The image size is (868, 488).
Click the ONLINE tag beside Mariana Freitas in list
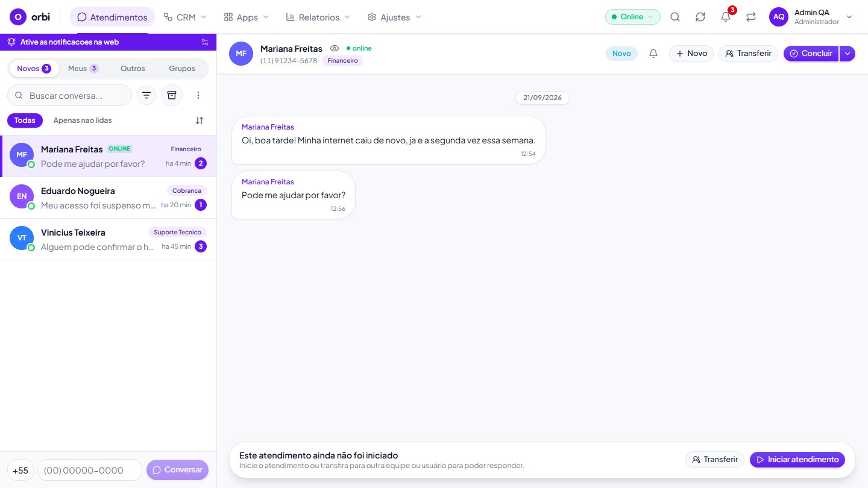click(119, 149)
